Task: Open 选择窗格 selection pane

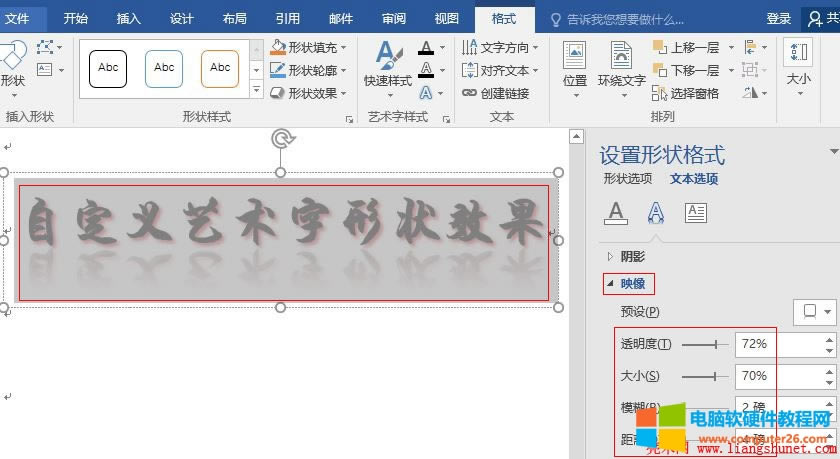Action: [x=685, y=93]
